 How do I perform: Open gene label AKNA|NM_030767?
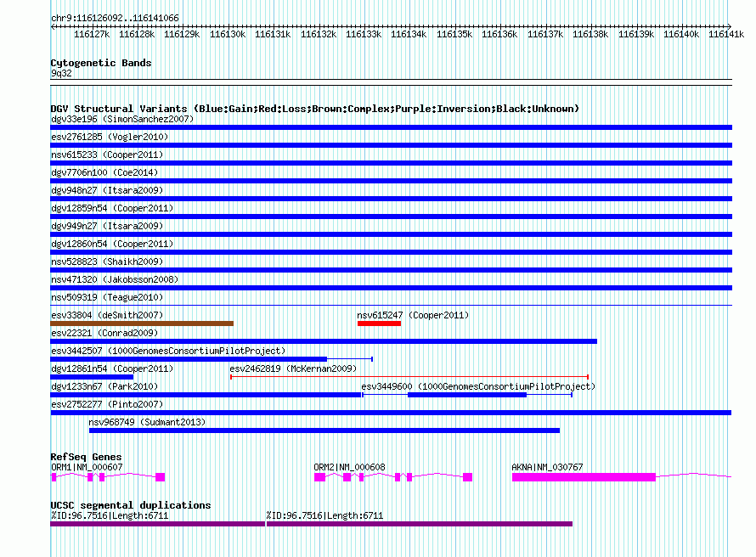point(547,467)
